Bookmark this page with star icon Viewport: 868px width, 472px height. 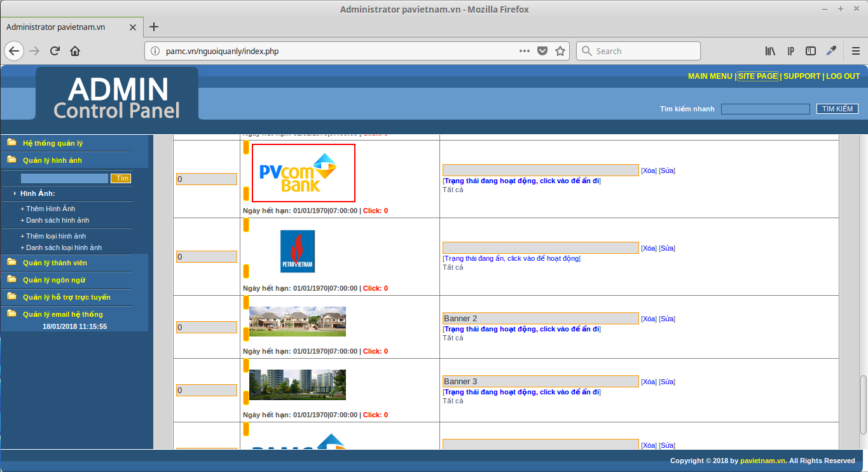(560, 51)
